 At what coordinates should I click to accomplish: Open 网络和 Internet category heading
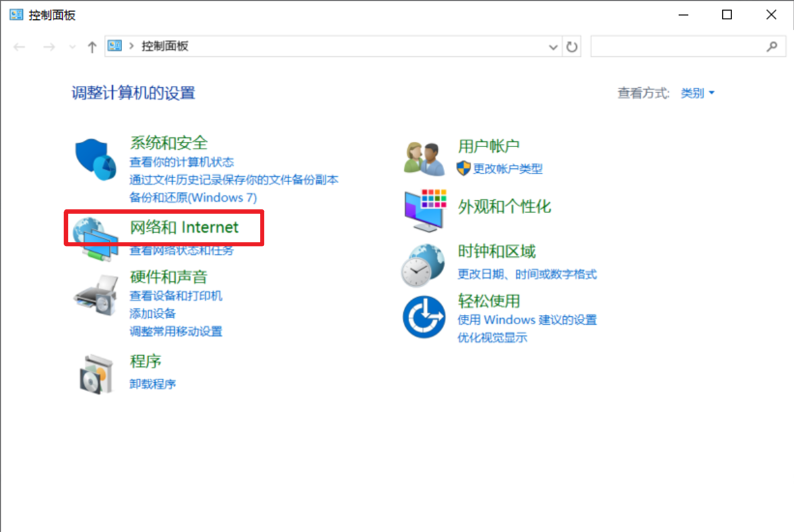(184, 227)
